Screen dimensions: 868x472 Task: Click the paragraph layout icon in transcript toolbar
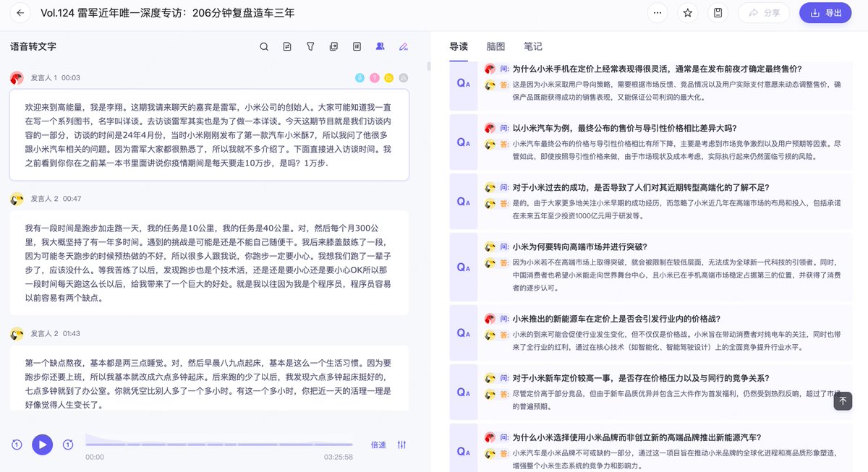pyautogui.click(x=357, y=46)
